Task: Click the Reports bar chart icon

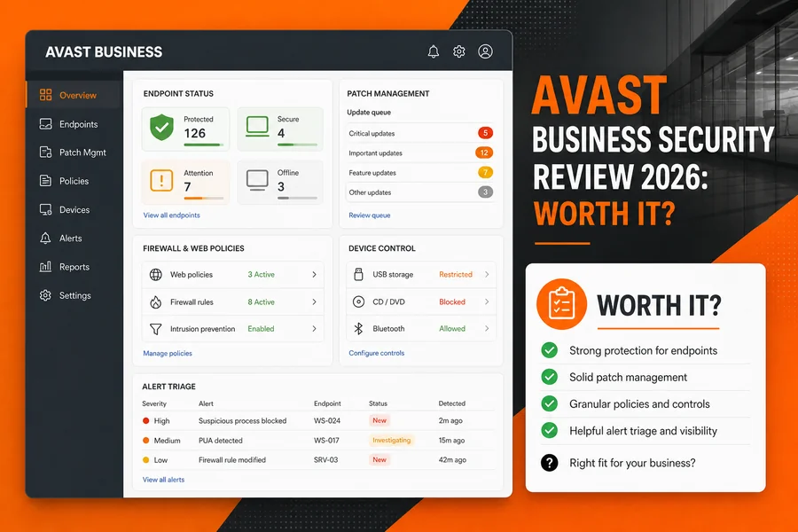Action: (46, 266)
